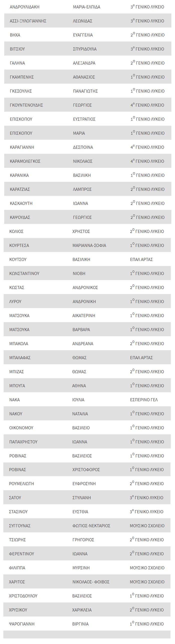175x644 pixels.
Task: Select the first name ΜΑΡΙΑΝΝΑ-ΣΟΦΙΑ
Action: click(89, 245)
